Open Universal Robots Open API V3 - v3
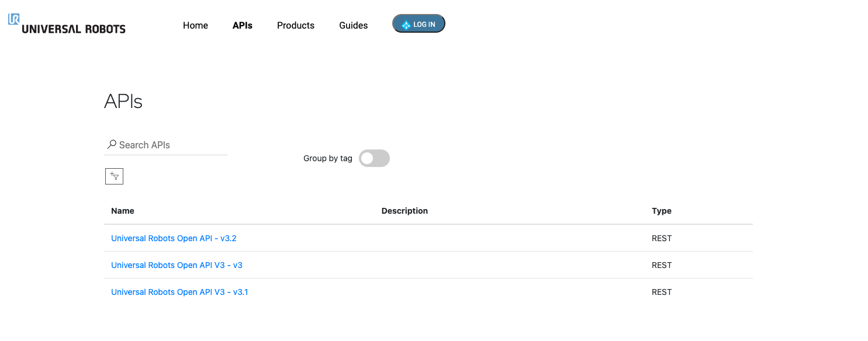This screenshot has height=341, width=868. [x=177, y=265]
